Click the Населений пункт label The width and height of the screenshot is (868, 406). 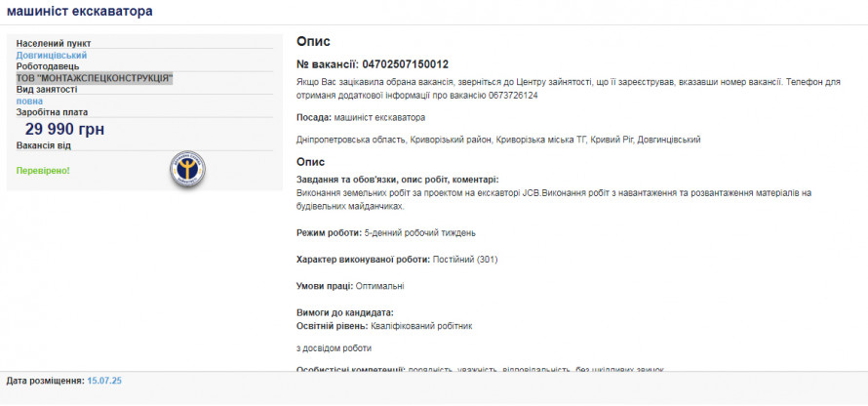55,44
